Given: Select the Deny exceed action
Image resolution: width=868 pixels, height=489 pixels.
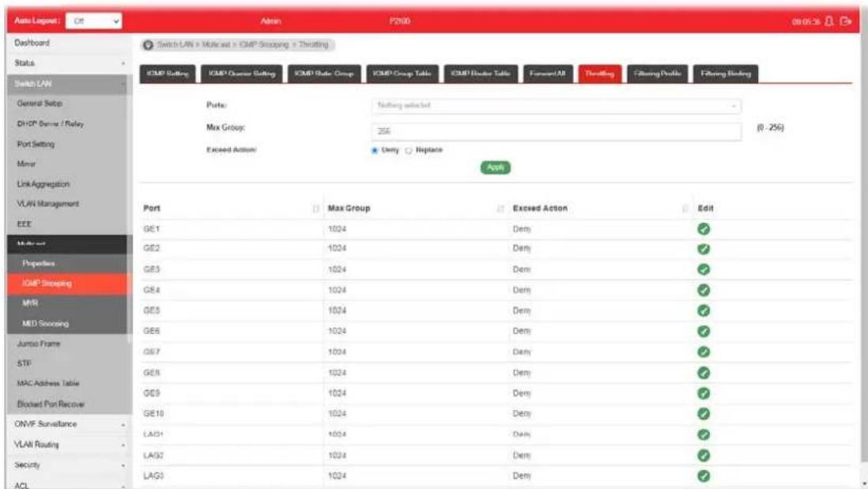Looking at the screenshot, I should (x=375, y=150).
